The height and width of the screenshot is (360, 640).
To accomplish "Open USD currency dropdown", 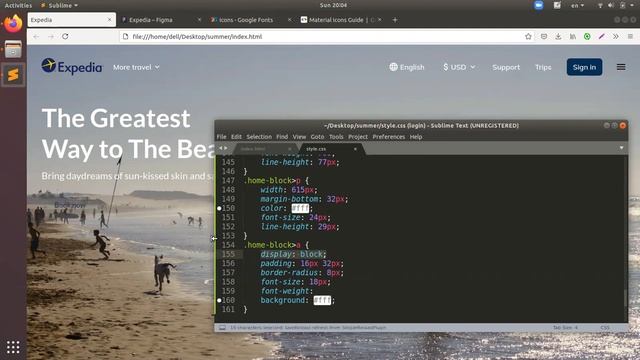I will pyautogui.click(x=459, y=67).
